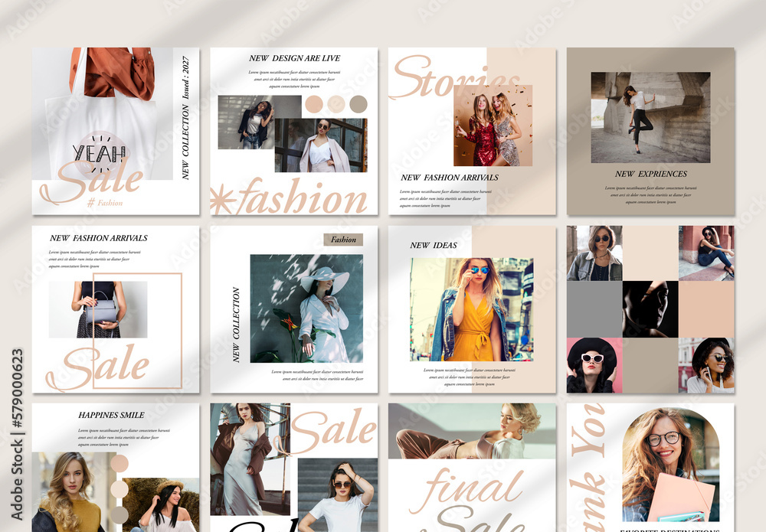Viewport: 766px width, 532px height.
Task: Open the smiling woman with glasses arch photo
Action: point(671,465)
